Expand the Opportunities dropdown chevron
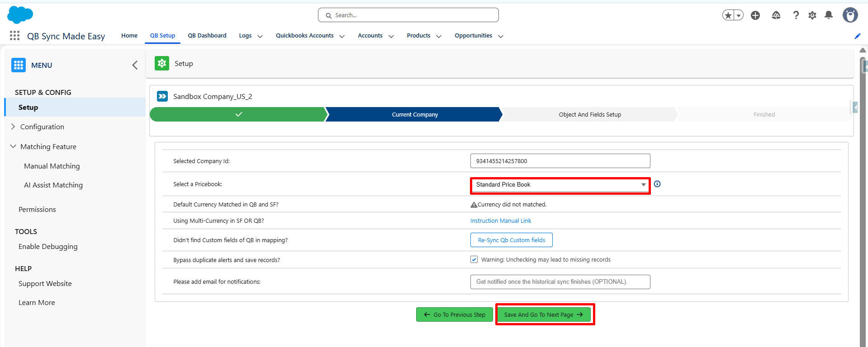Screen dimensions: 868x347 click(501, 36)
